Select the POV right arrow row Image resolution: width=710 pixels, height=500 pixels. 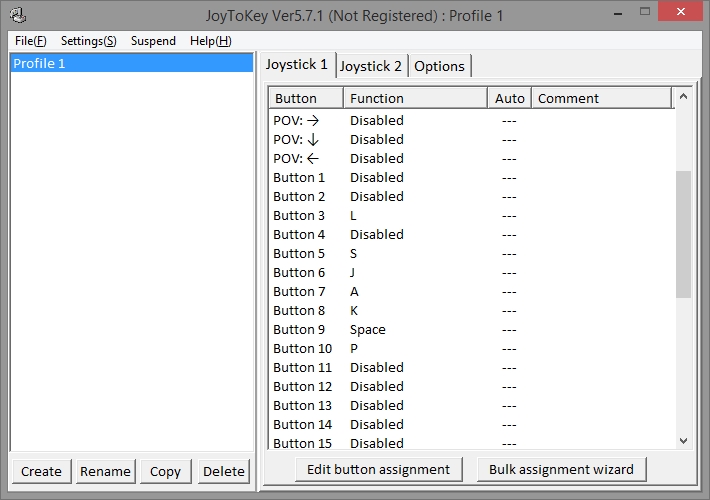pos(471,120)
